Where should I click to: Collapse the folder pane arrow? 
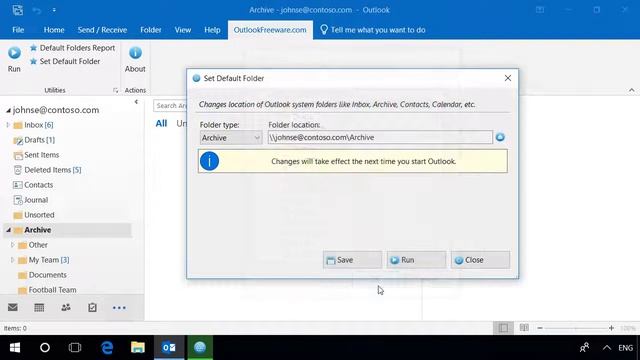coord(136,102)
